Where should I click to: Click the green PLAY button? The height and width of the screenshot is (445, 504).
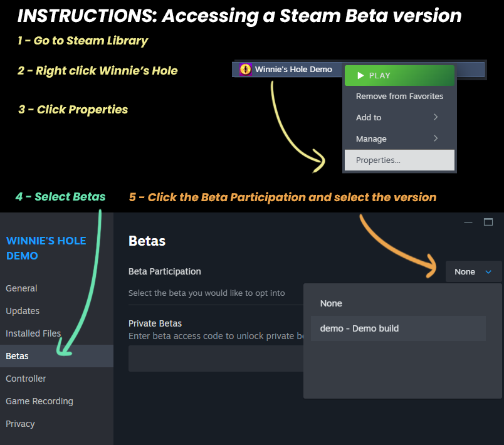click(x=399, y=75)
